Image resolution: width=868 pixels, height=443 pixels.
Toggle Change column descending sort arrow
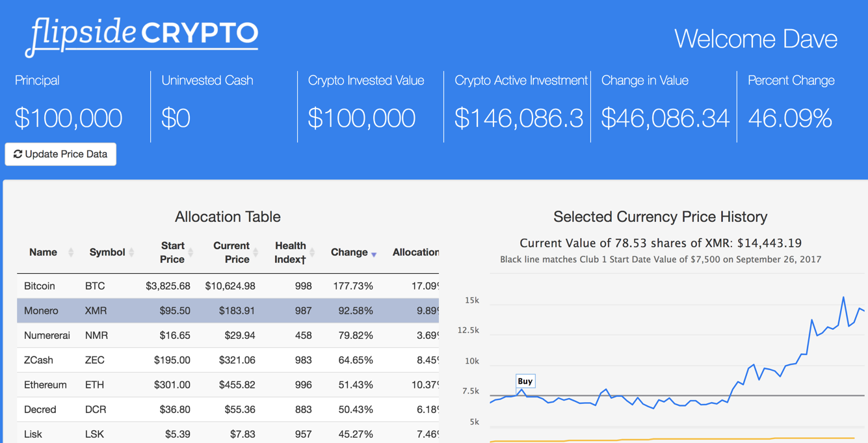coord(374,254)
